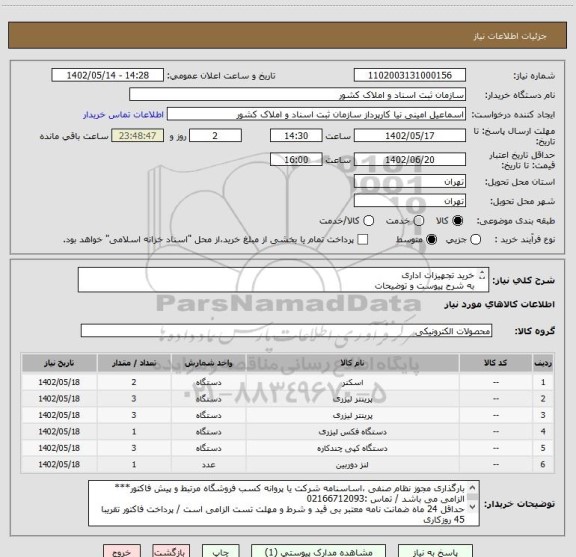Select the خدمت radio button
Screen dimensions: 576x557
pyautogui.click(x=419, y=221)
